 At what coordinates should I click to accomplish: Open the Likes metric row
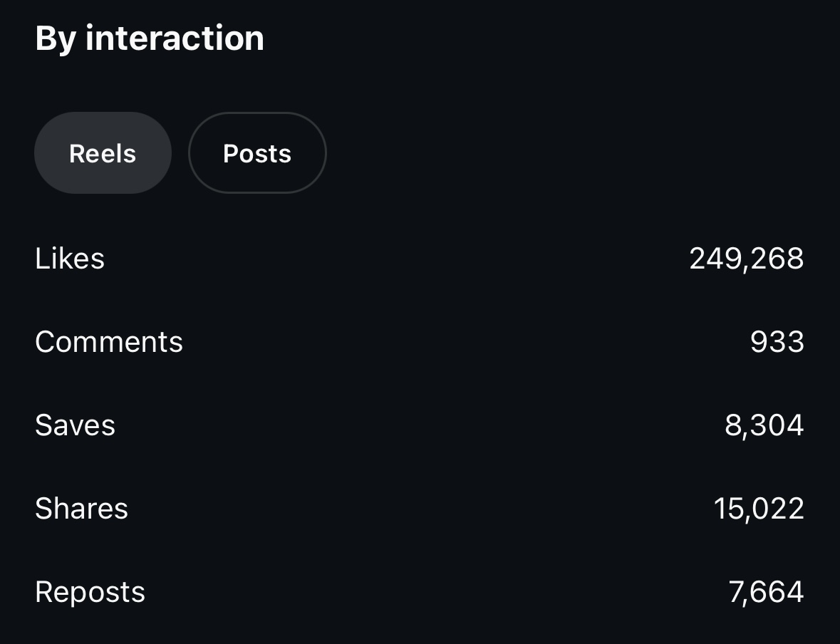(420, 259)
